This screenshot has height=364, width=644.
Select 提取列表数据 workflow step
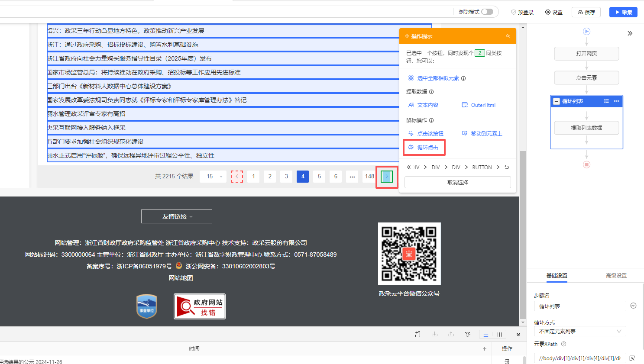coord(586,128)
